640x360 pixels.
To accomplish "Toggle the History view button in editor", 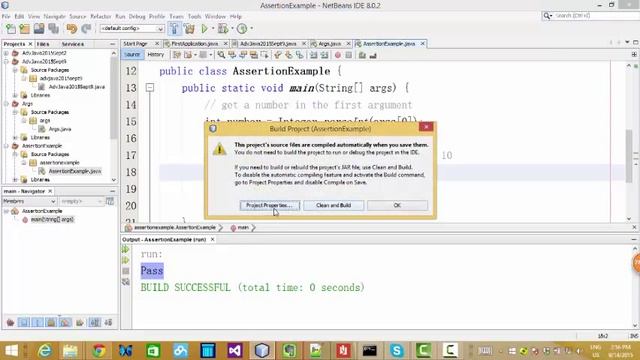I will point(156,55).
